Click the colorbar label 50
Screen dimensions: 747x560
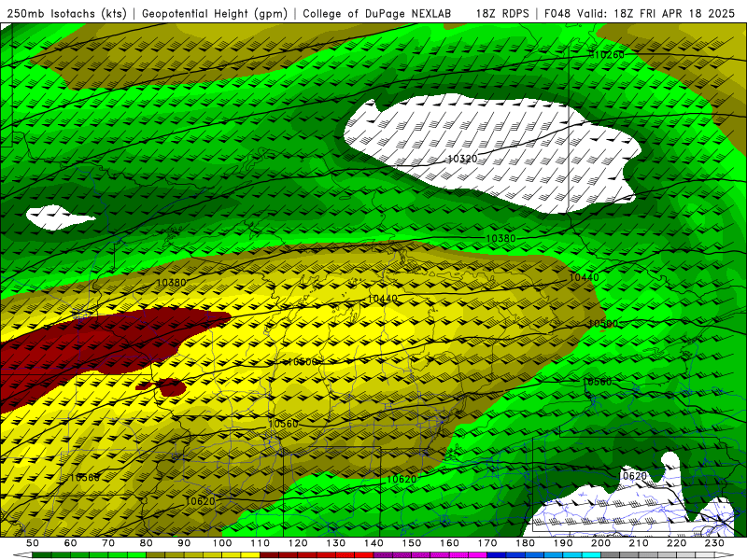[32, 543]
